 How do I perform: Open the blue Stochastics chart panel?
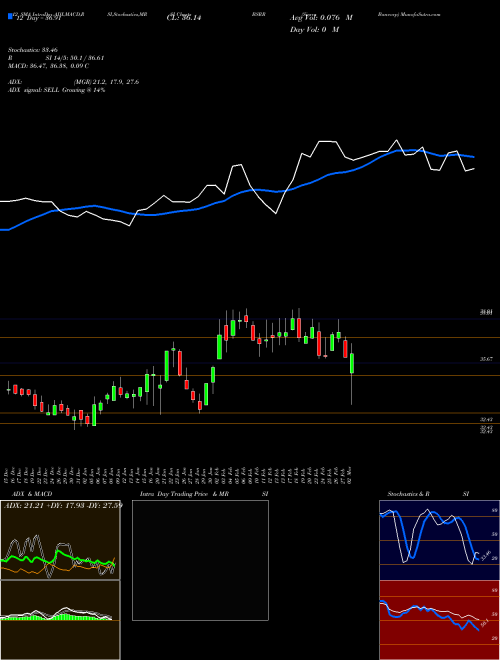pos(439,540)
